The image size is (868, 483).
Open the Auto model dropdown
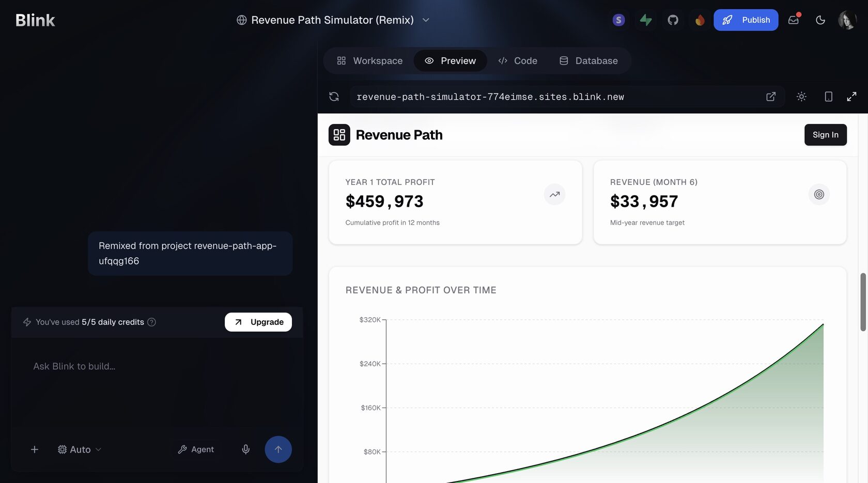pos(79,450)
